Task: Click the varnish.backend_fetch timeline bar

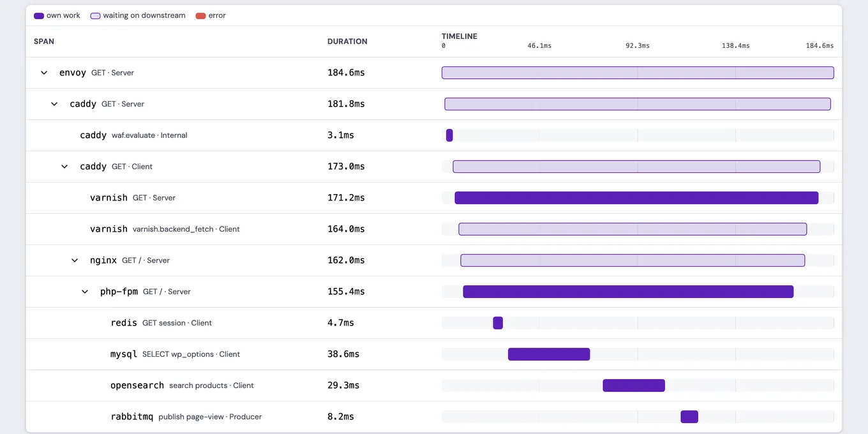Action: click(x=632, y=229)
